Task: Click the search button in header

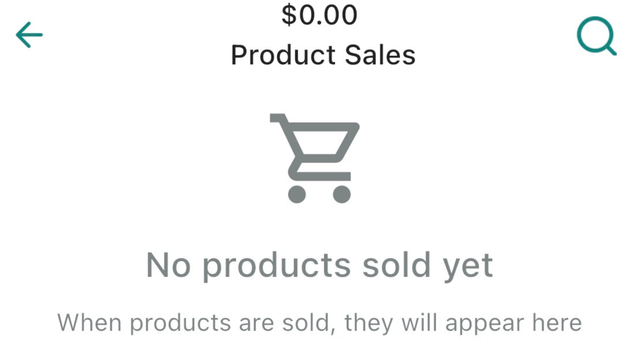Action: click(x=596, y=36)
